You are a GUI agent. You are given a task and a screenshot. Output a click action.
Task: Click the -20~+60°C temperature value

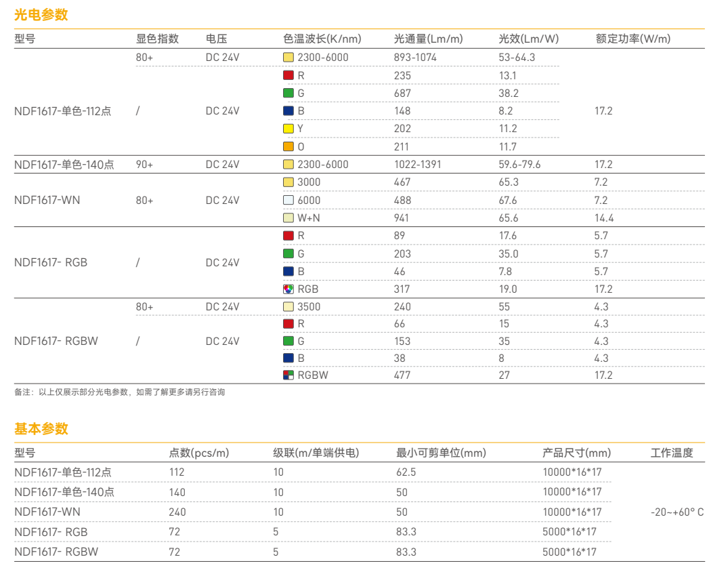(677, 512)
